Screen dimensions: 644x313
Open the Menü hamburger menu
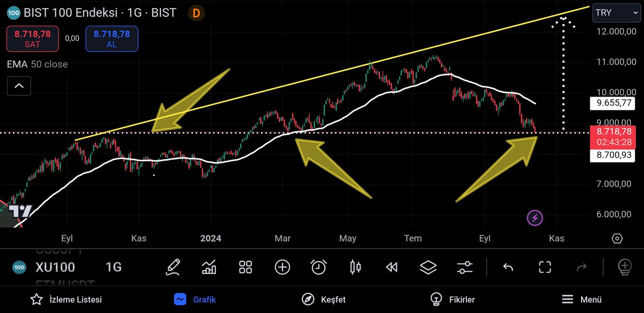click(x=581, y=300)
